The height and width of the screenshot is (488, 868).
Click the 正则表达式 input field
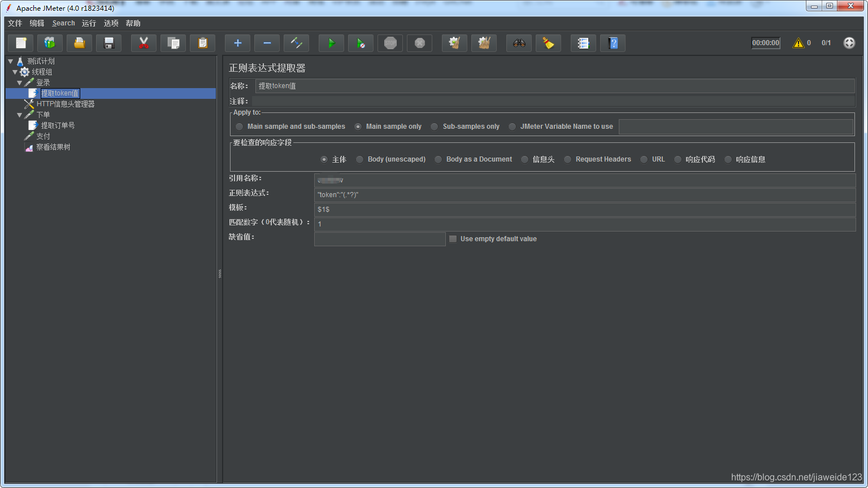[x=585, y=195]
